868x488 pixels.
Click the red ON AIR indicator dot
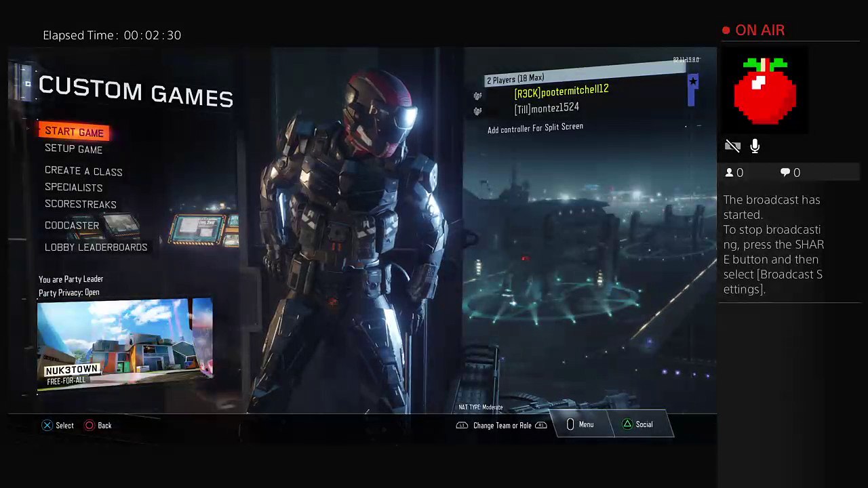point(726,30)
